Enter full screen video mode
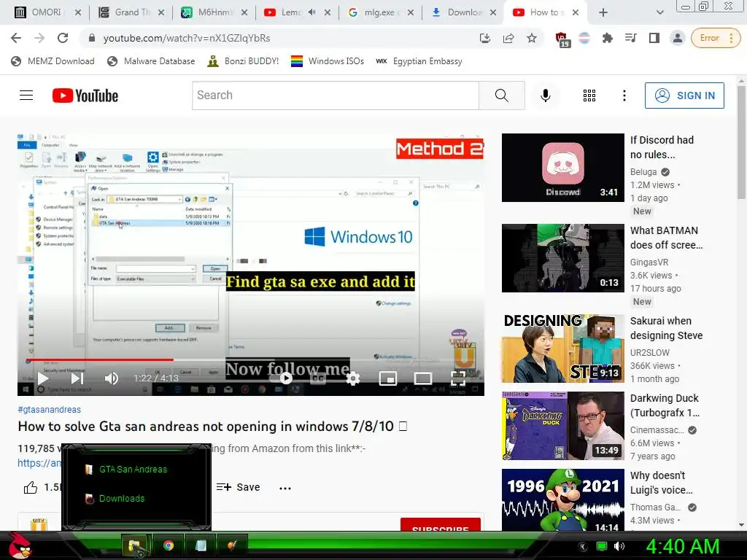Screen dimensions: 747x560 [x=458, y=378]
